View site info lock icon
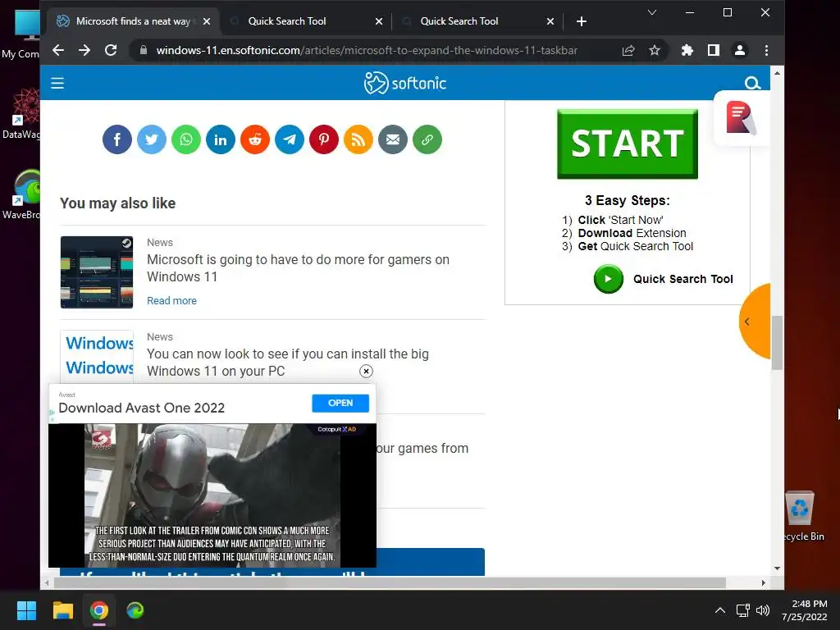This screenshot has height=630, width=840. 143,50
